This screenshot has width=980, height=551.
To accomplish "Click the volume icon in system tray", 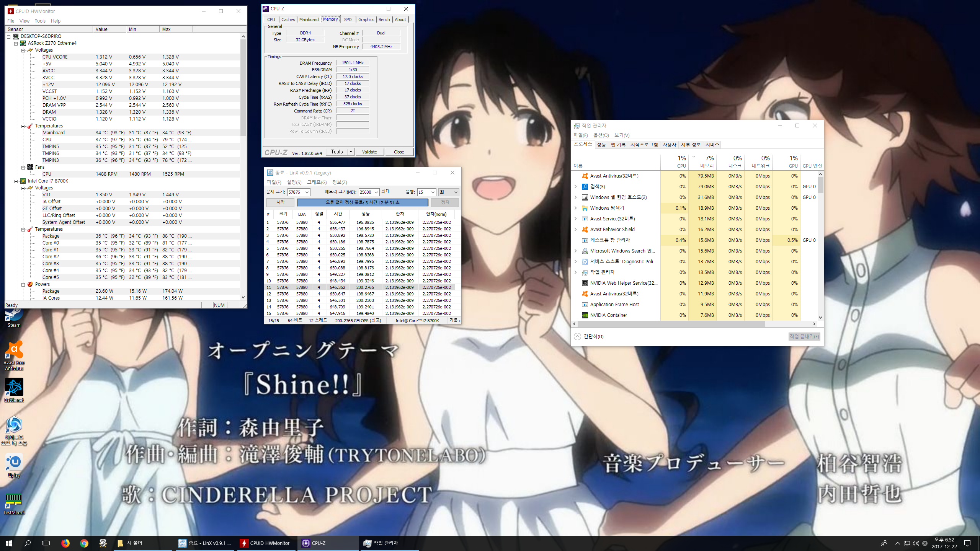I will click(x=916, y=543).
